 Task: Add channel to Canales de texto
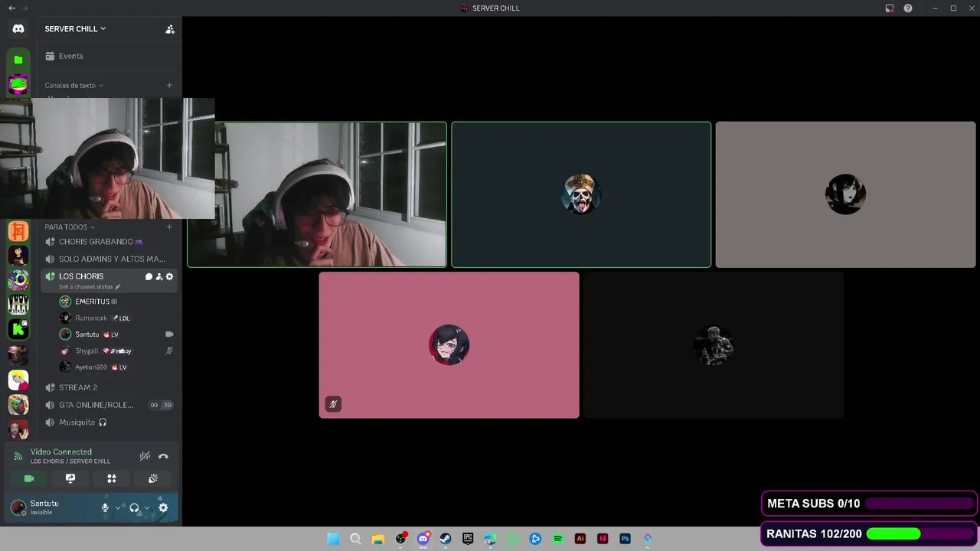click(169, 85)
